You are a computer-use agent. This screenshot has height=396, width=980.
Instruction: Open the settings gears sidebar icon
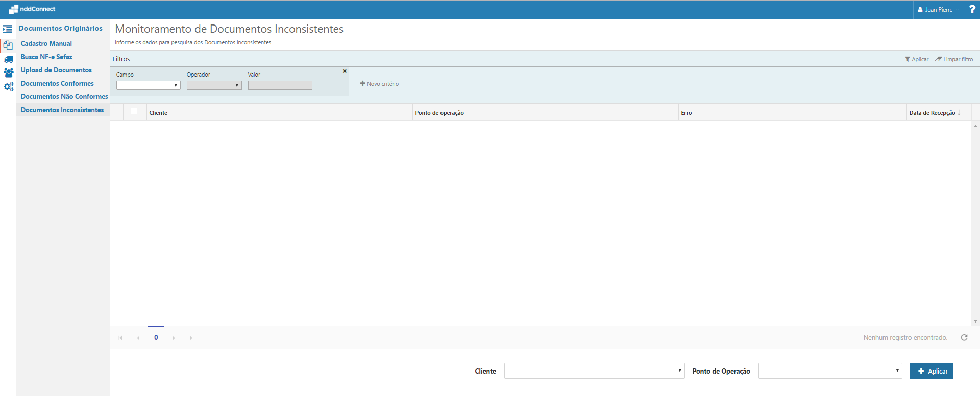pos(8,87)
